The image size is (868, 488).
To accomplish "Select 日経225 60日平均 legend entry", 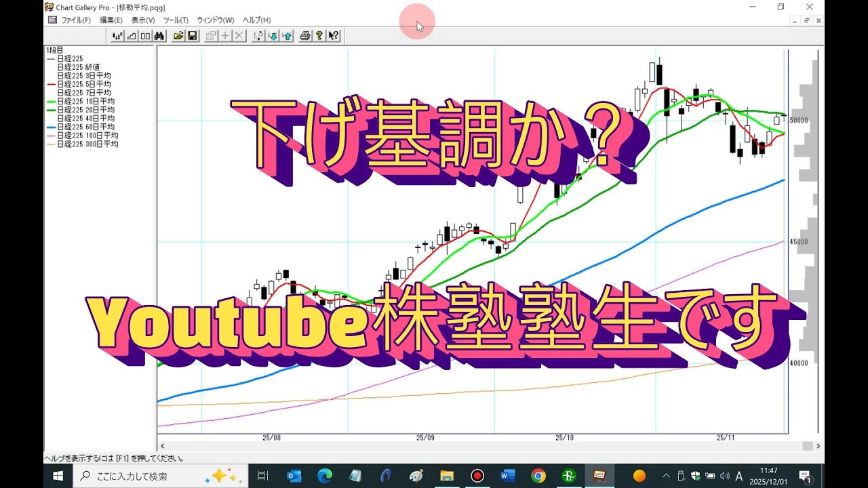I will [x=86, y=127].
